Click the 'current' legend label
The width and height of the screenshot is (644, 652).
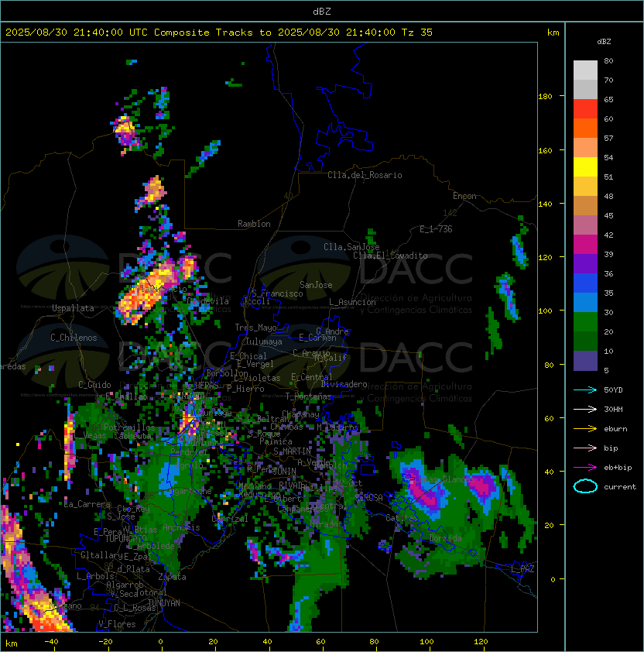point(620,486)
